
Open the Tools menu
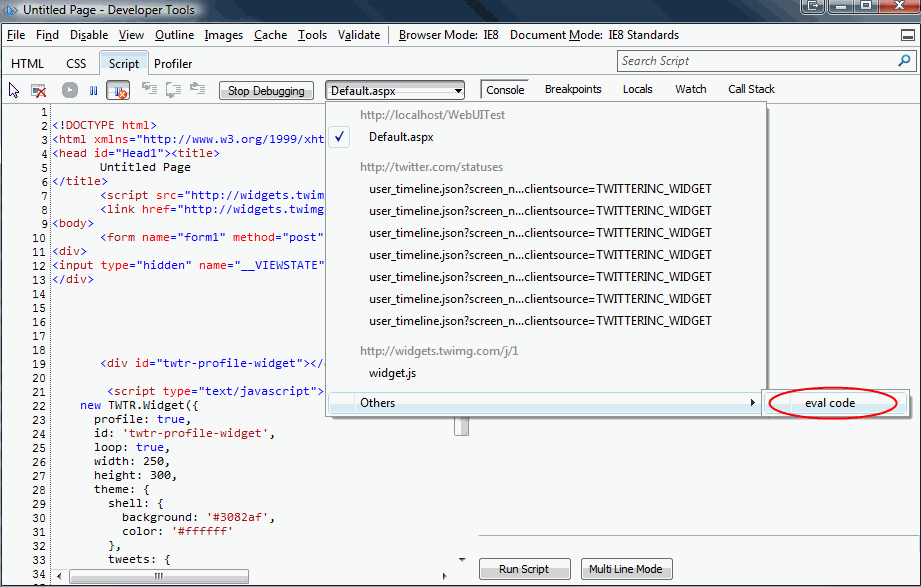click(312, 35)
